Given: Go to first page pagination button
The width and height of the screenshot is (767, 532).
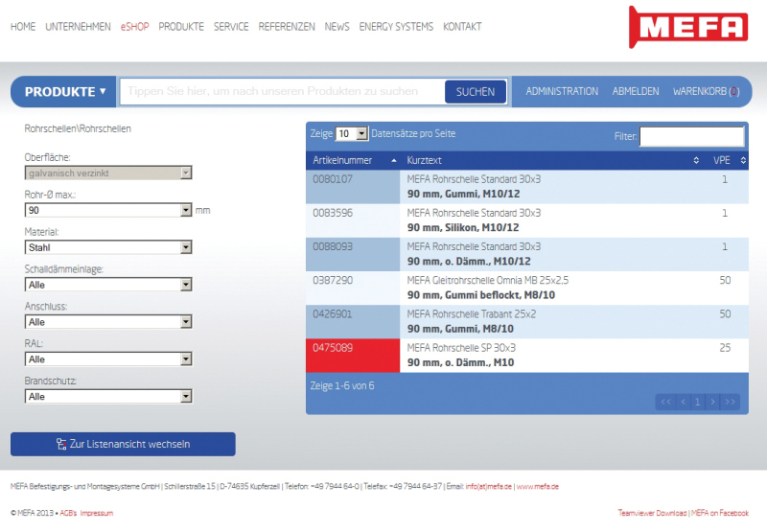Looking at the screenshot, I should [x=665, y=402].
